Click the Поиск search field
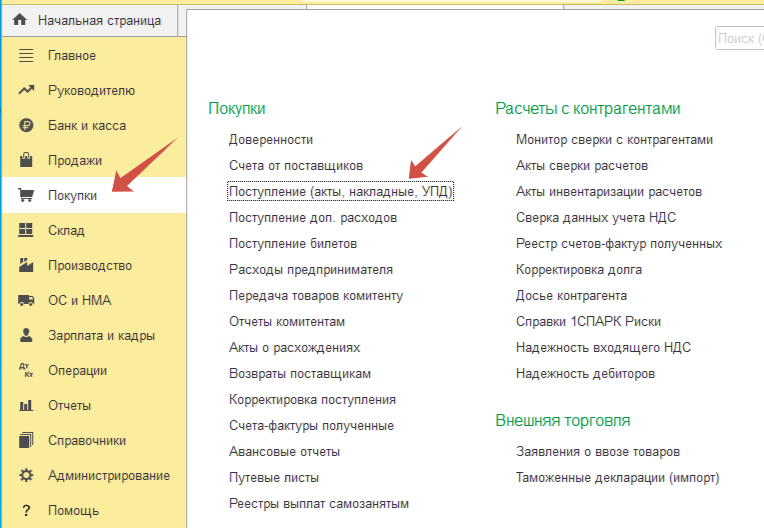 738,38
